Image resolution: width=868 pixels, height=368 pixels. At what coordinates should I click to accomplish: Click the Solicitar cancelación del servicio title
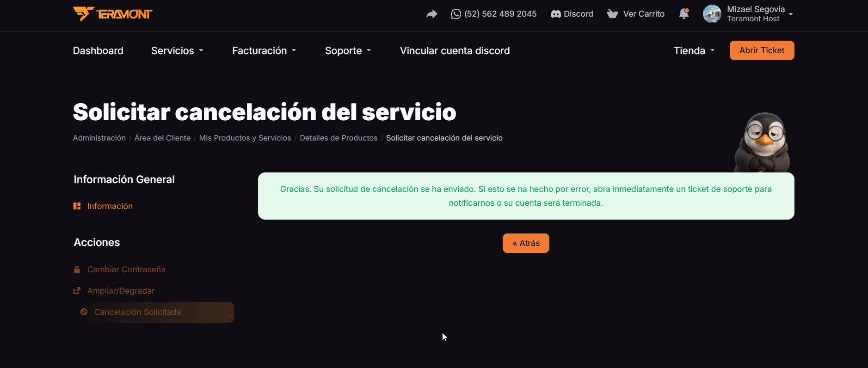coord(265,112)
